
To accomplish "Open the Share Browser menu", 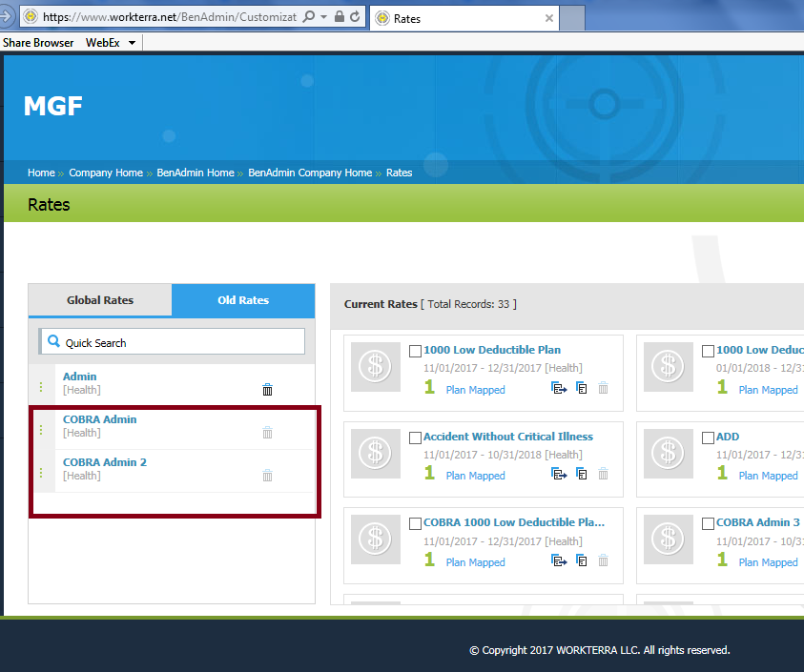I will point(40,43).
